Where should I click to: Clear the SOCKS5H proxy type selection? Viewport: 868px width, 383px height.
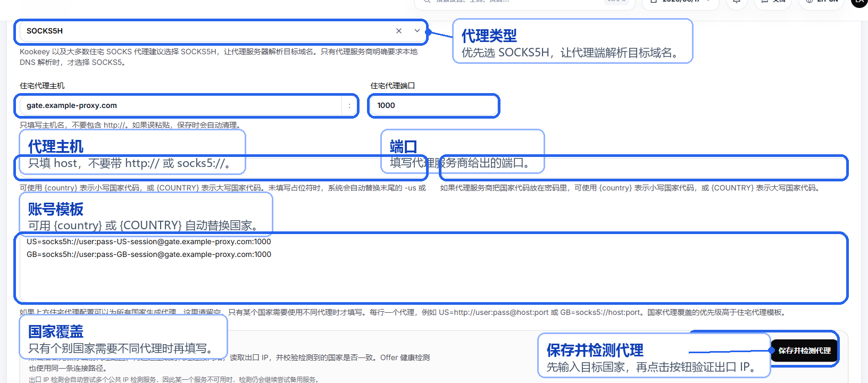click(398, 31)
